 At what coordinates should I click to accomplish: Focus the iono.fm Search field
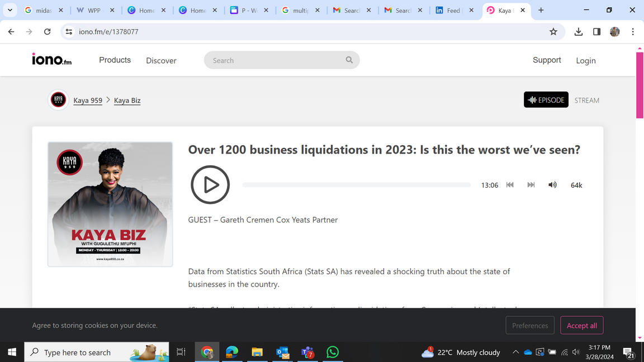(x=282, y=60)
